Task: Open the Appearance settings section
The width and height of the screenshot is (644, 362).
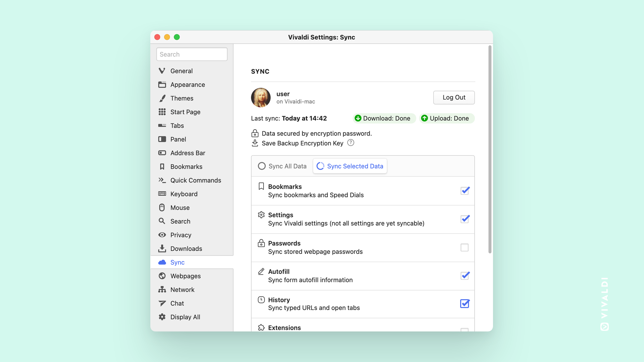Action: point(187,85)
